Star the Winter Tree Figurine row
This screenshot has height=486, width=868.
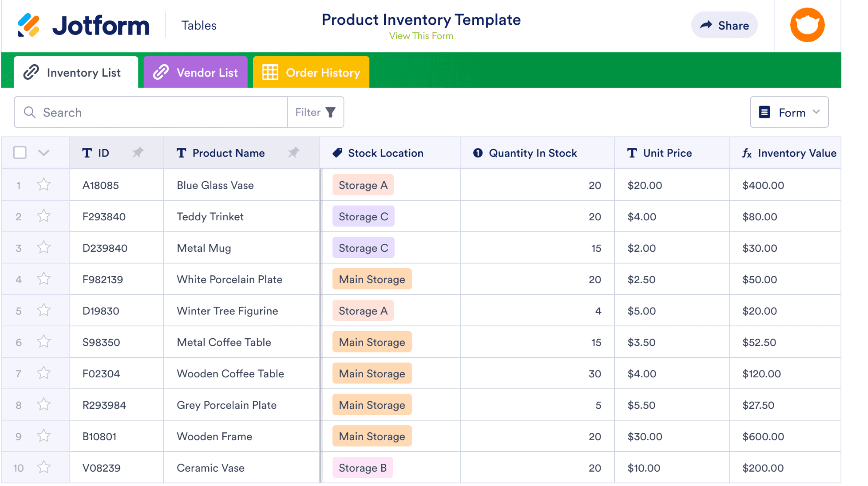tap(44, 311)
